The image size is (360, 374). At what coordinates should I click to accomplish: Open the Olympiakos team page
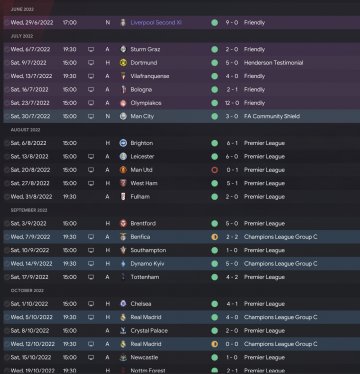click(x=146, y=103)
